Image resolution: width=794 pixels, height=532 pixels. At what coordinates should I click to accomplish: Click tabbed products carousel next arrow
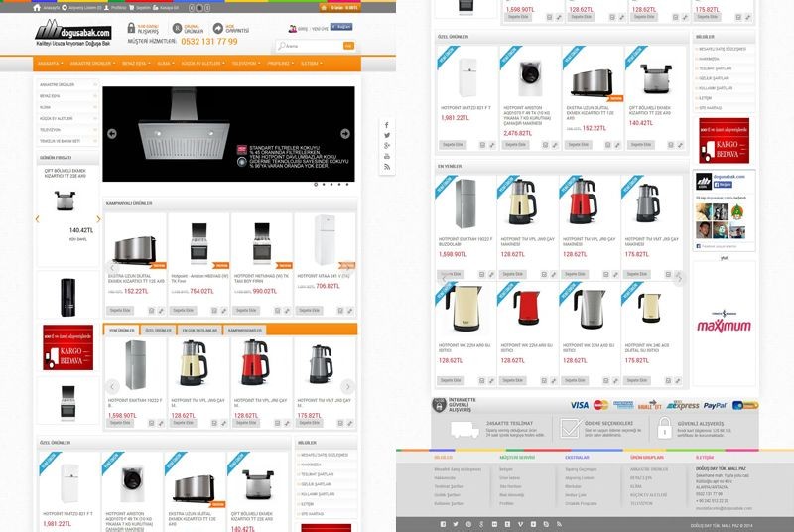point(348,387)
